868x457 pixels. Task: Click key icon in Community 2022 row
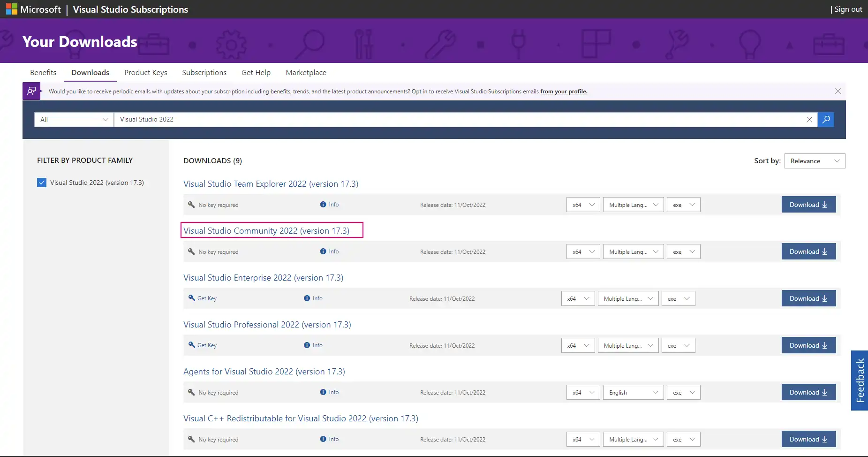191,251
